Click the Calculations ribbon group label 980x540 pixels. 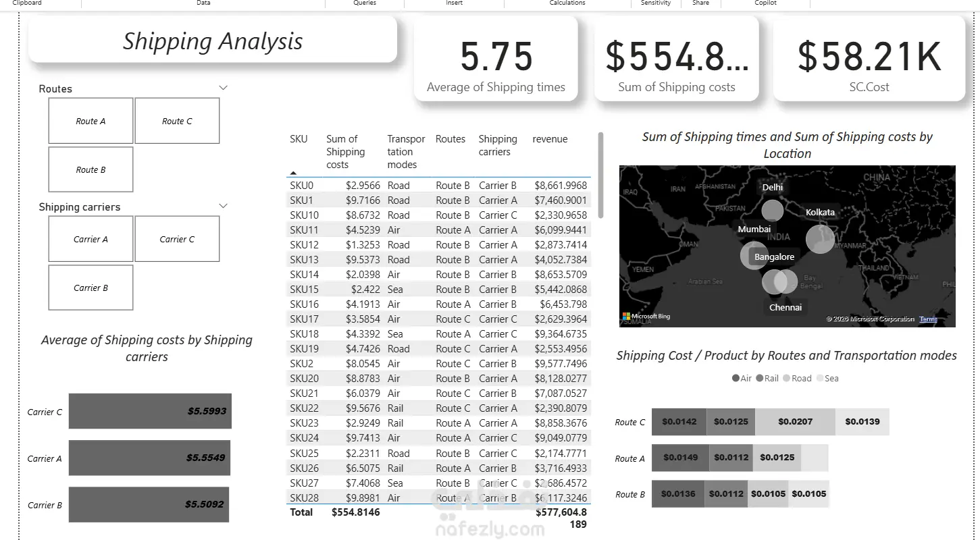[x=567, y=3]
